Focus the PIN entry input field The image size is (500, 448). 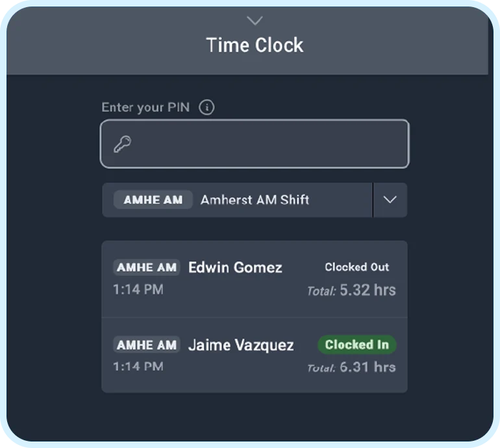(255, 143)
